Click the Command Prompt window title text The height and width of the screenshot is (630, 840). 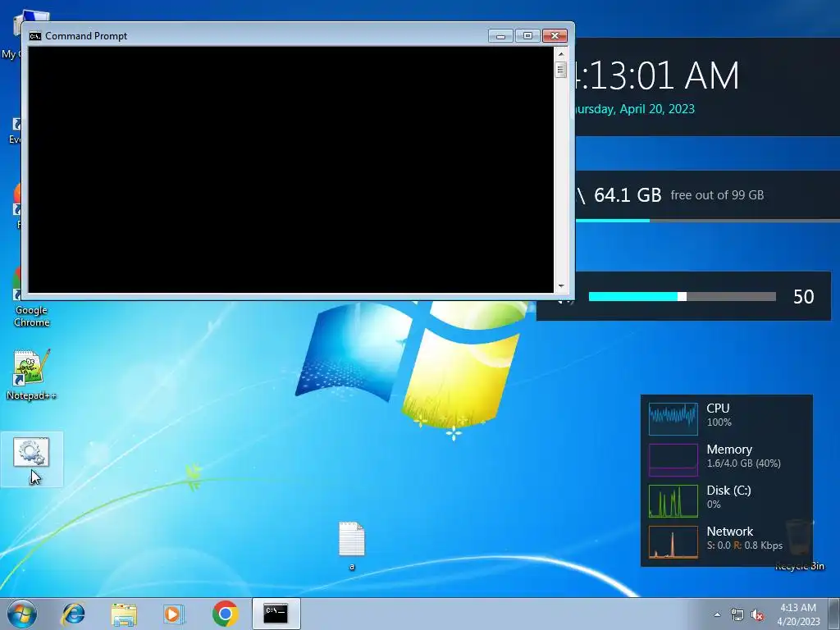pos(86,36)
